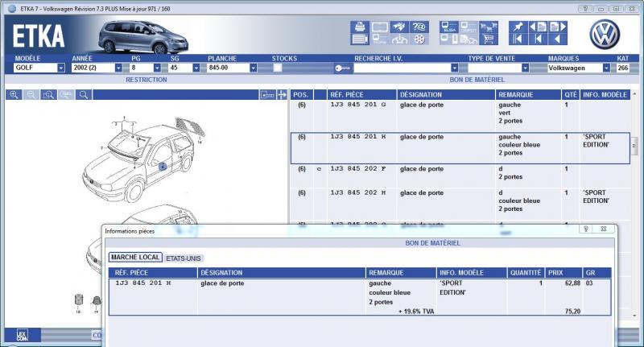Screen dimensions: 644x347
Task: Click the Recherche I.V. input field
Action: (402, 68)
